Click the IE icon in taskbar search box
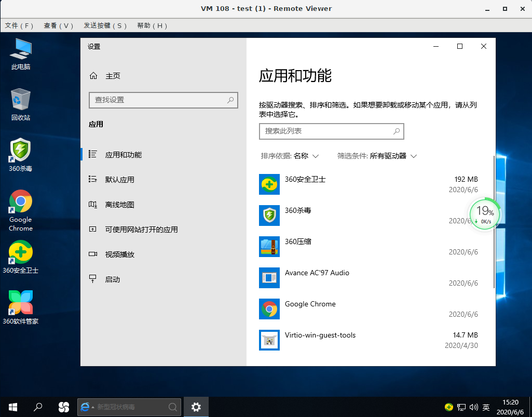Image resolution: width=532 pixels, height=417 pixels. coord(85,407)
